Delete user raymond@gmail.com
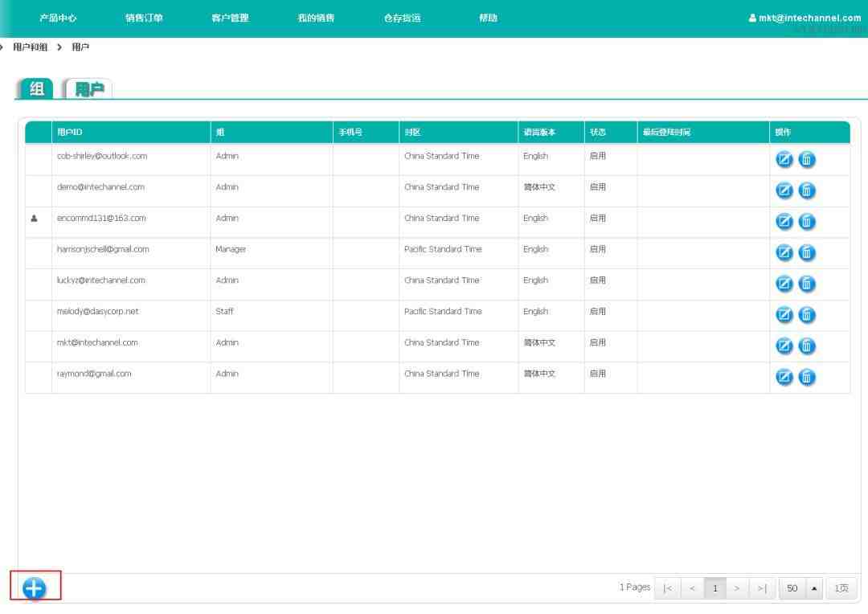The height and width of the screenshot is (614, 868). pyautogui.click(x=807, y=378)
